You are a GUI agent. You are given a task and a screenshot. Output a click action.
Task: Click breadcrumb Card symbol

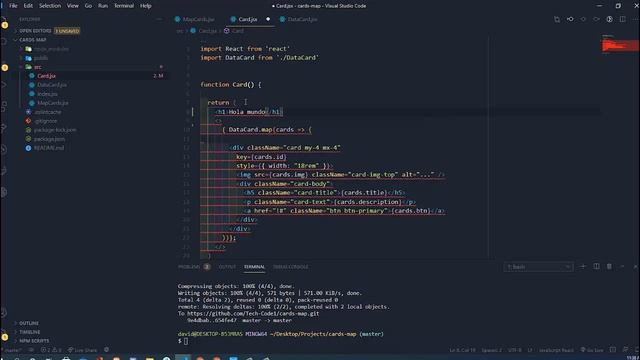pyautogui.click(x=234, y=31)
